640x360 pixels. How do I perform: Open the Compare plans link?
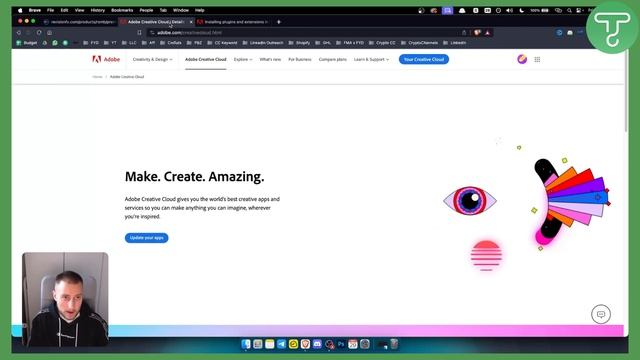pyautogui.click(x=333, y=60)
